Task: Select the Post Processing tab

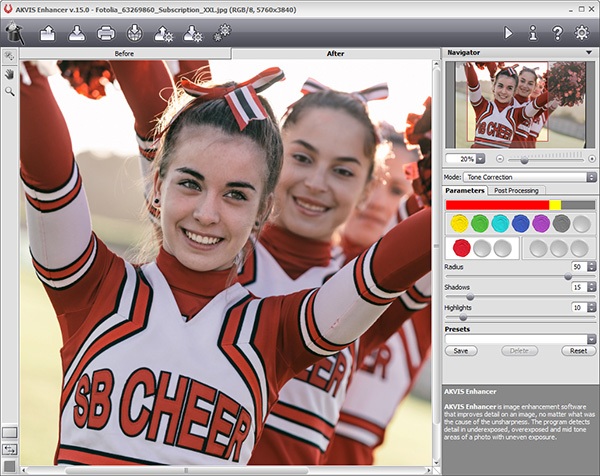Action: 516,190
